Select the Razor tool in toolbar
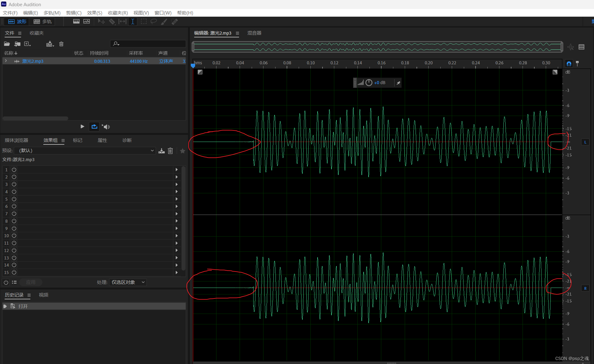Image resolution: width=594 pixels, height=364 pixels. 112,22
